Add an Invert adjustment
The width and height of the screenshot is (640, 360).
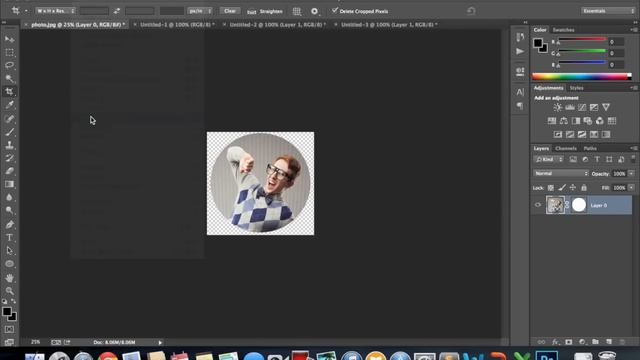(x=558, y=134)
